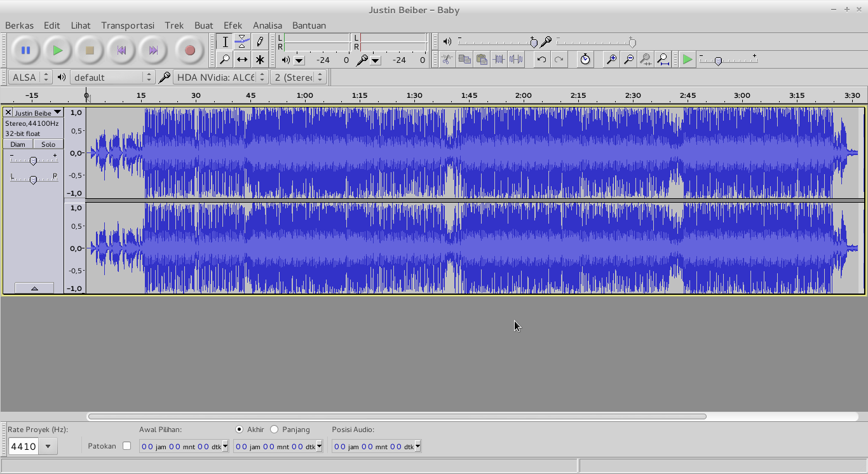Screen dimensions: 868x474
Task: Start recording with the red Record button
Action: [189, 50]
